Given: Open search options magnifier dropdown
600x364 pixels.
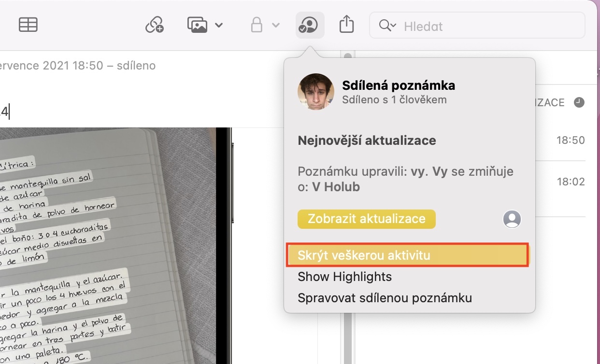Looking at the screenshot, I should (x=387, y=26).
